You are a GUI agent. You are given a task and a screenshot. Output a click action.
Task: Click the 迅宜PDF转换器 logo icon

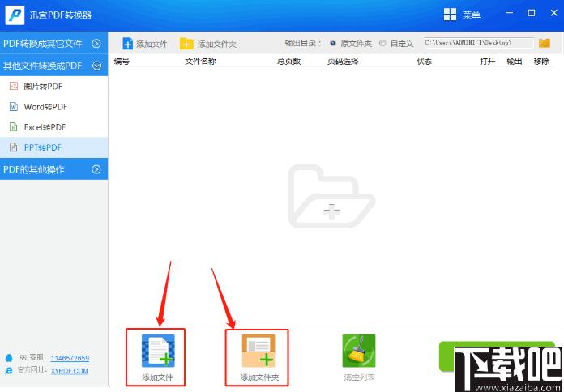[15, 15]
